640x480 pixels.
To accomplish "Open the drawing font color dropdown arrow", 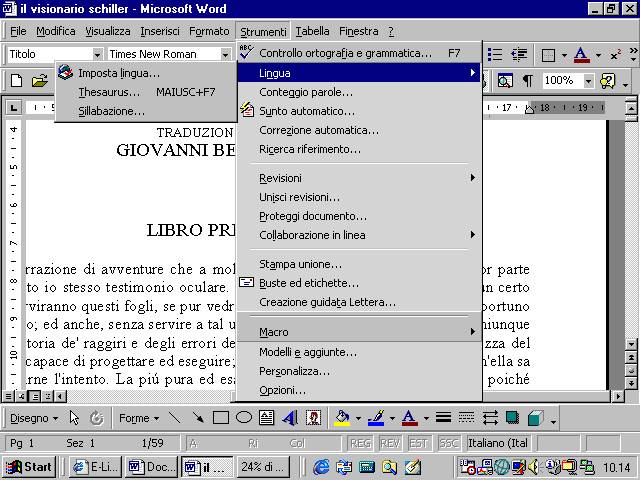I will [426, 418].
